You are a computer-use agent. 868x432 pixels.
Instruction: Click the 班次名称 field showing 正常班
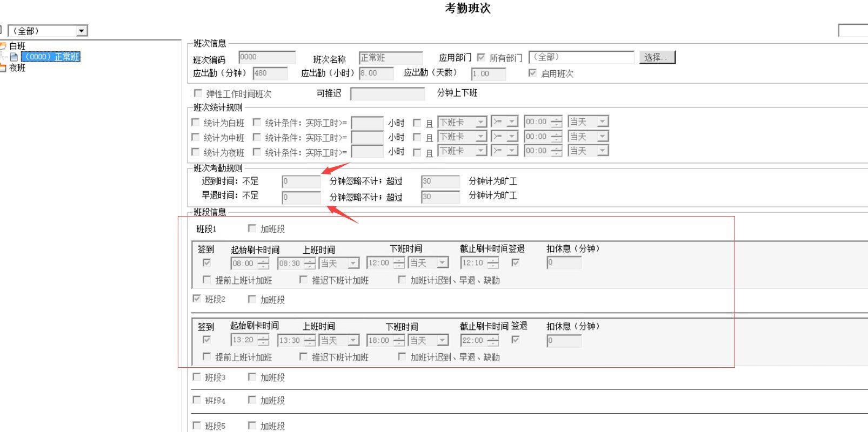click(391, 58)
